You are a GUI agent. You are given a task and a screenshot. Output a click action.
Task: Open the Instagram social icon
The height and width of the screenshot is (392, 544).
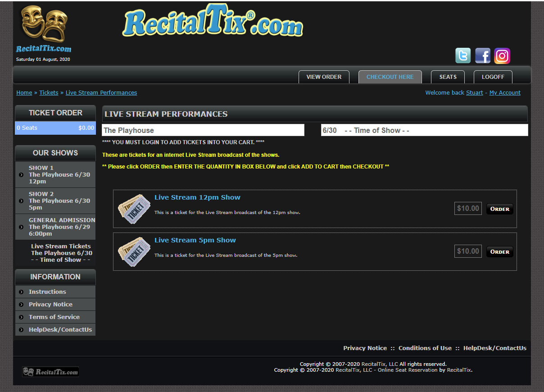pyautogui.click(x=502, y=55)
